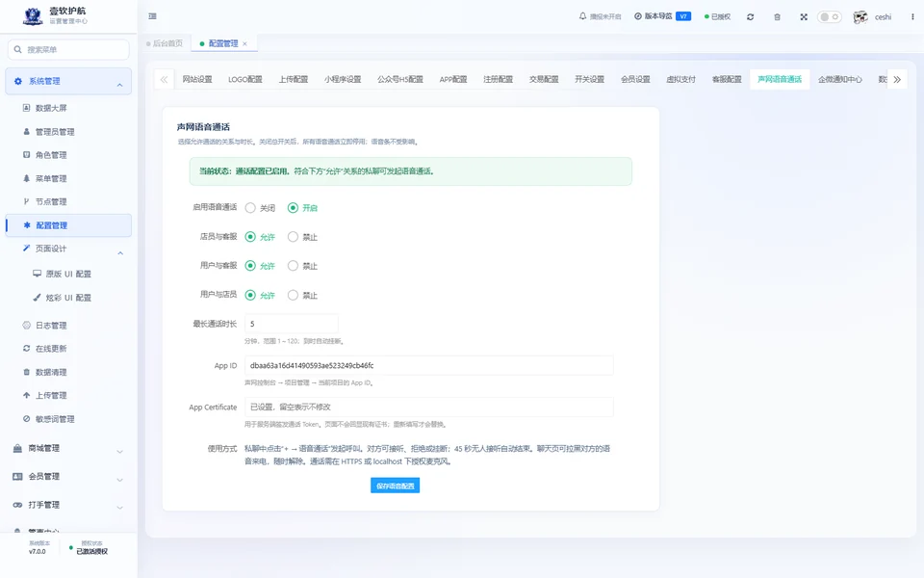
Task: Click the blue V7 version badge
Action: pos(683,16)
